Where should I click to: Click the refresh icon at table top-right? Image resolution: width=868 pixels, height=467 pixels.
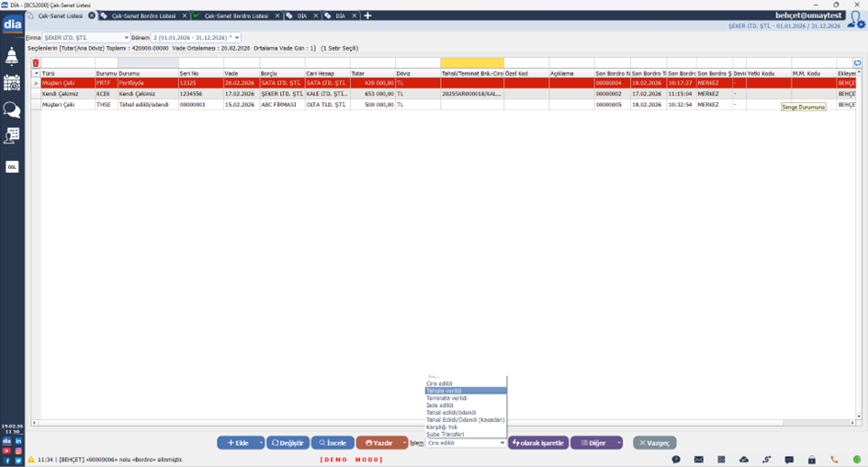point(857,63)
